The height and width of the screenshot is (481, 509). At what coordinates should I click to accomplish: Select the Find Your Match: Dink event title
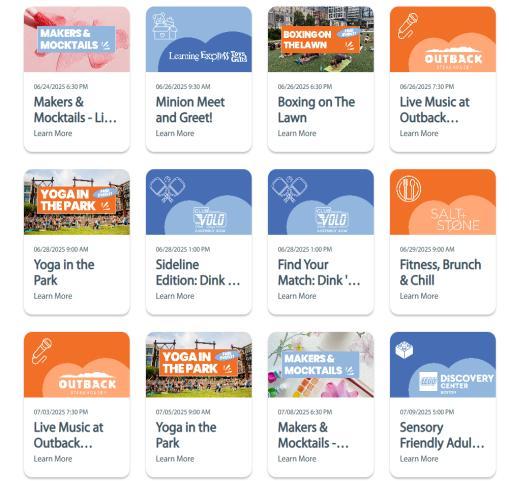pyautogui.click(x=319, y=272)
